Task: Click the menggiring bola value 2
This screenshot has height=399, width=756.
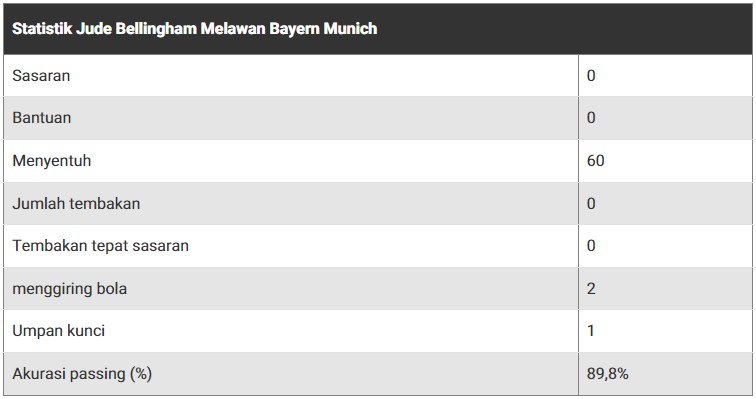Action: pyautogui.click(x=591, y=289)
